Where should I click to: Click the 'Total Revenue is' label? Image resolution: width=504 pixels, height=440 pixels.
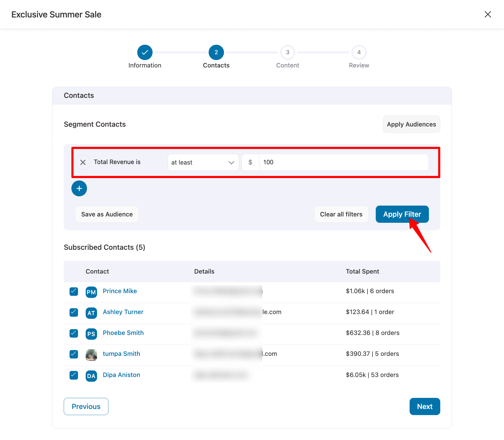[117, 162]
